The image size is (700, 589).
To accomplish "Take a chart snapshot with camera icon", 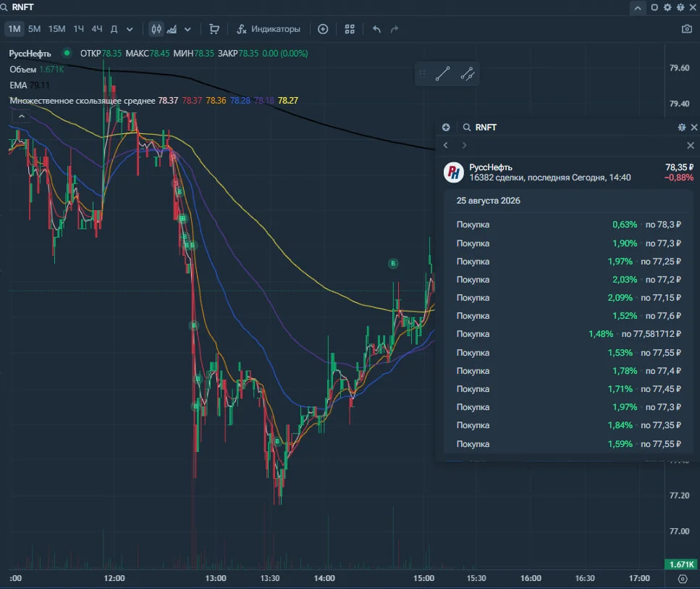I will (x=686, y=29).
